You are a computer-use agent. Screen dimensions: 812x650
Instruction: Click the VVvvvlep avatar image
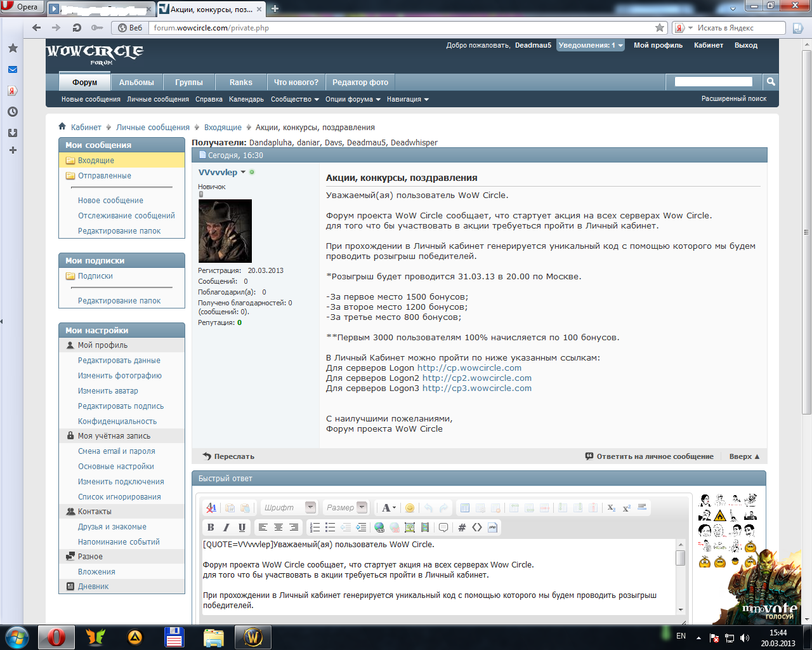[225, 231]
